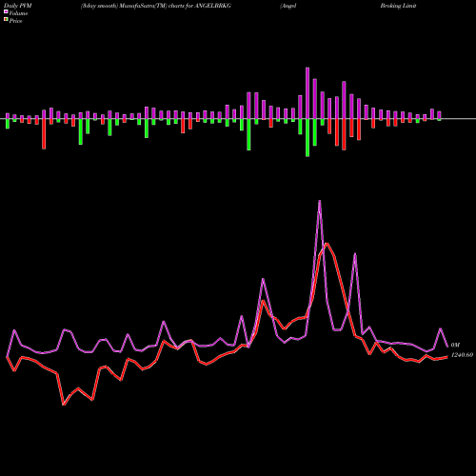Image resolution: width=476 pixels, height=476 pixels.
Task: Click the lowest dip of the red price line
Action: [x=64, y=405]
